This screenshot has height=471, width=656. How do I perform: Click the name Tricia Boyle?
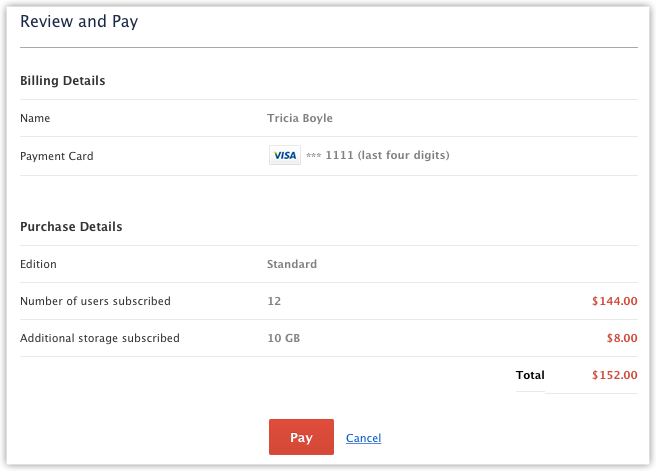300,119
